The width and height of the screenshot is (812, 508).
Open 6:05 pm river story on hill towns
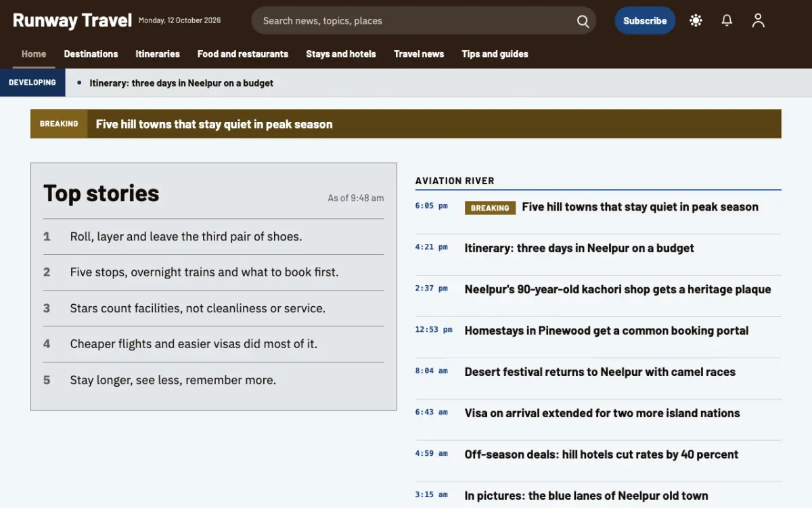(640, 207)
